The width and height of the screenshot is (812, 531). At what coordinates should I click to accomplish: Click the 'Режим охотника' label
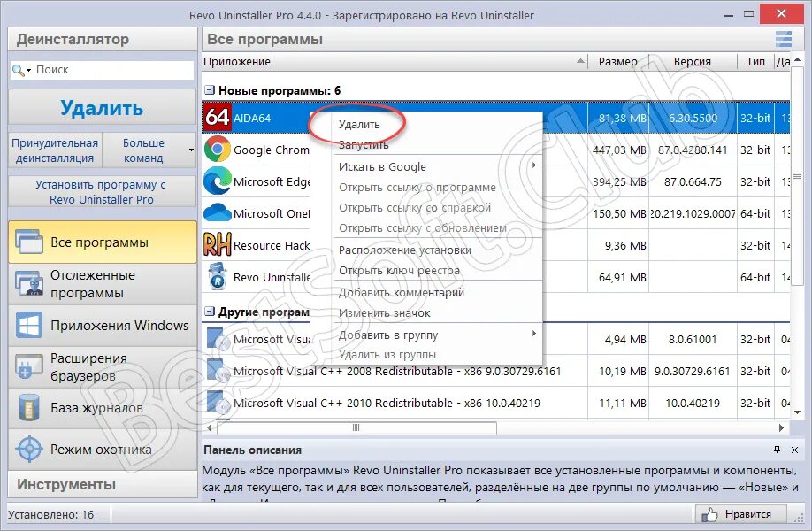(x=101, y=450)
